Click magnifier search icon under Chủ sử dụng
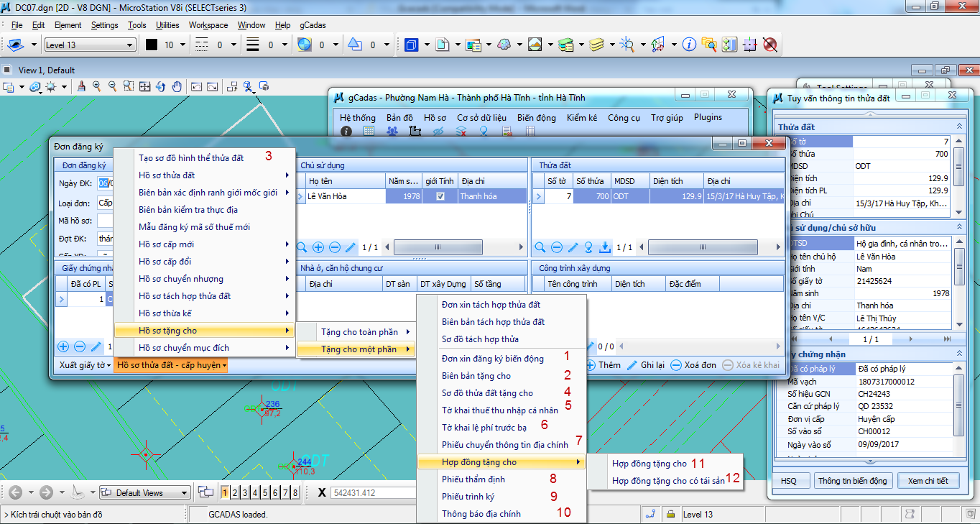Image resolution: width=980 pixels, height=524 pixels. [302, 247]
